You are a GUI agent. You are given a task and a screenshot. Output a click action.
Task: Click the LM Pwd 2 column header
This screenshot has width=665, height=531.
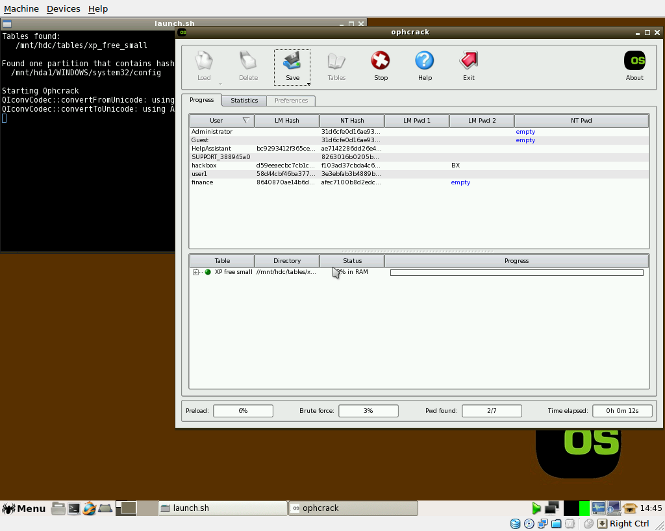[482, 120]
